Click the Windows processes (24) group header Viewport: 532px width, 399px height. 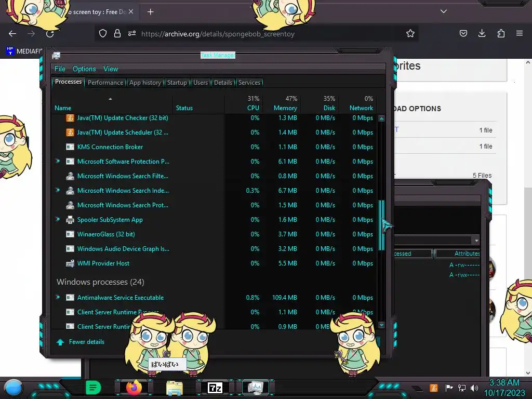pos(100,282)
